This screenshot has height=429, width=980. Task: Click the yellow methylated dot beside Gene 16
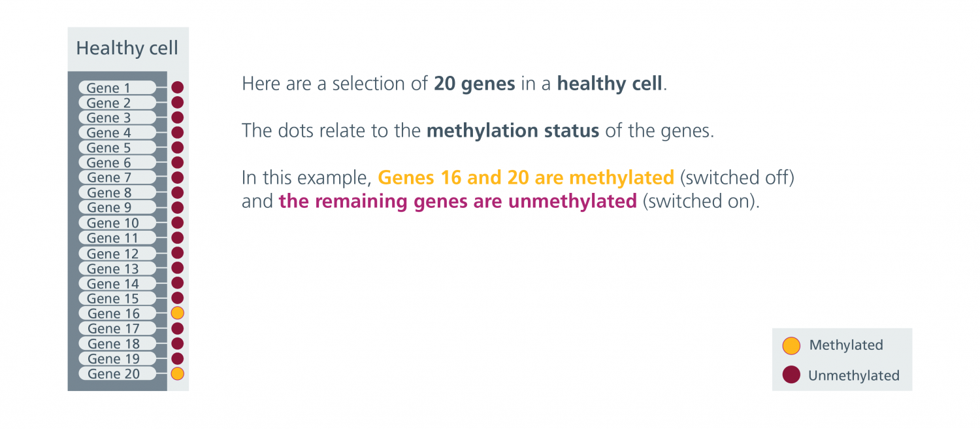[177, 313]
